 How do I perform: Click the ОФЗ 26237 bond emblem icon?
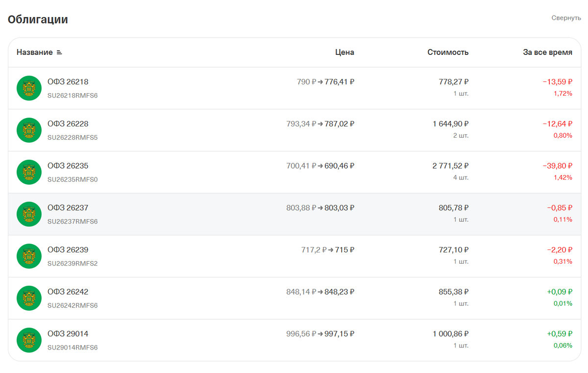pyautogui.click(x=29, y=214)
